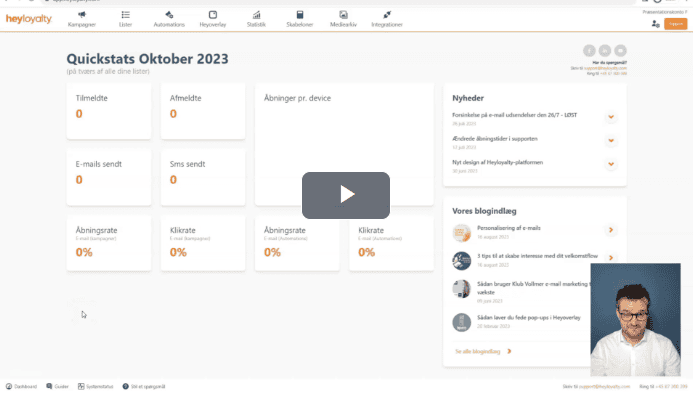
Task: Click the Nyheder heading
Action: [468, 98]
